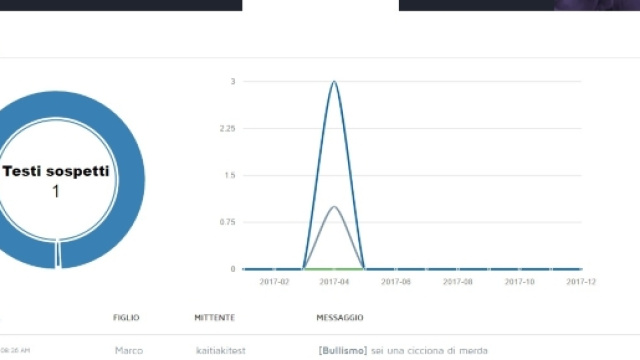Sort by the FIGLIO column header
The width and height of the screenshot is (640, 360).
tap(126, 318)
